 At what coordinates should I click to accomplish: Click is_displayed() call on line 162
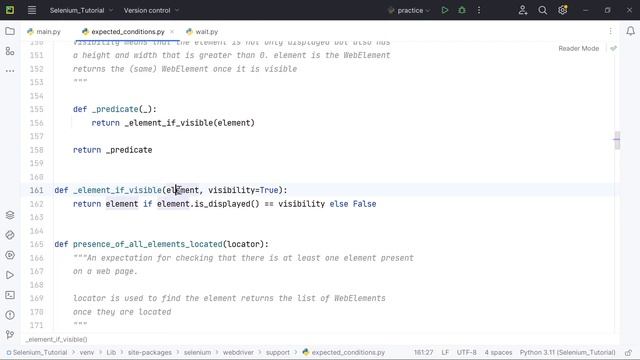(227, 204)
